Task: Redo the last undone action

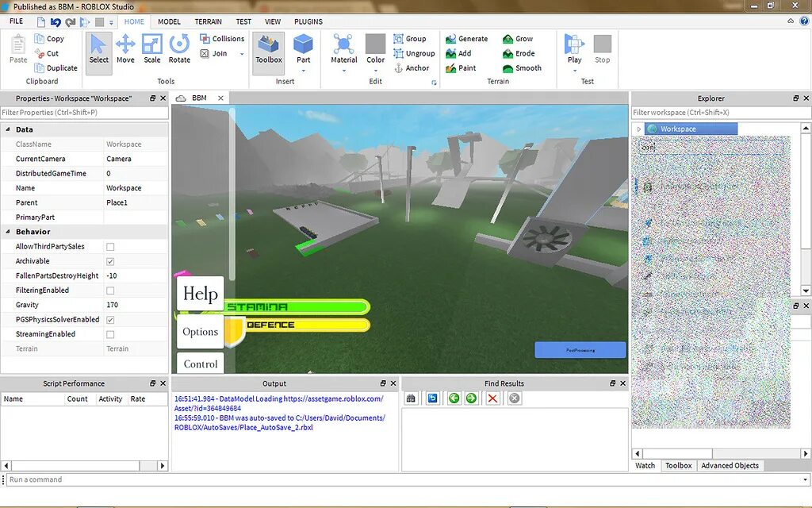Action: pyautogui.click(x=71, y=21)
